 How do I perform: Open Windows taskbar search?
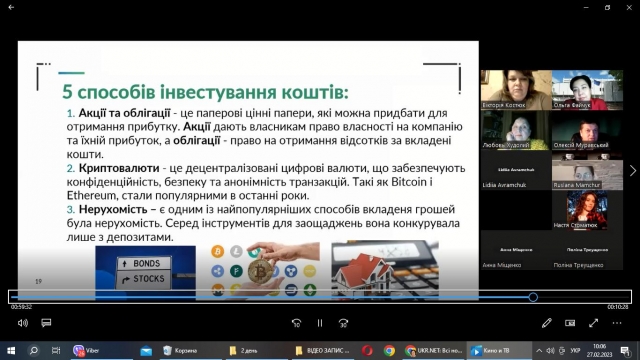pos(34,351)
